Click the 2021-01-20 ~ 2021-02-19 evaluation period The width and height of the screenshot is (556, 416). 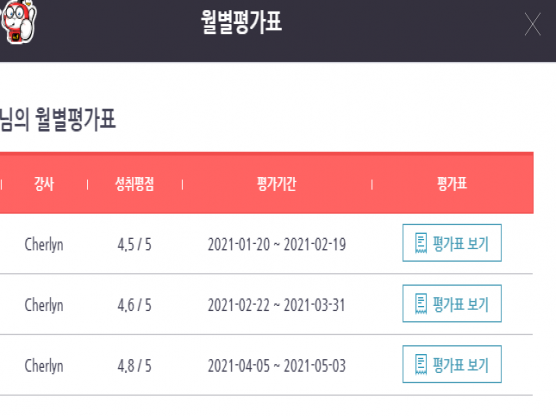click(277, 245)
